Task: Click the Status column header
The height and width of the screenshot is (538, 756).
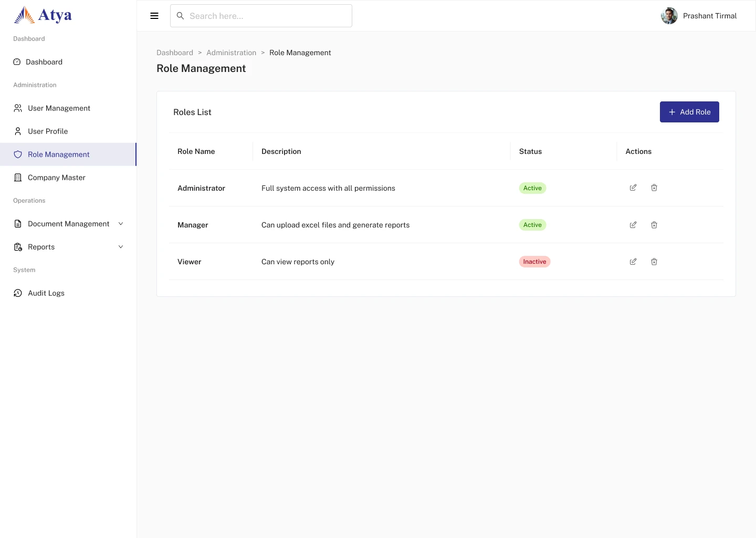Action: tap(530, 151)
